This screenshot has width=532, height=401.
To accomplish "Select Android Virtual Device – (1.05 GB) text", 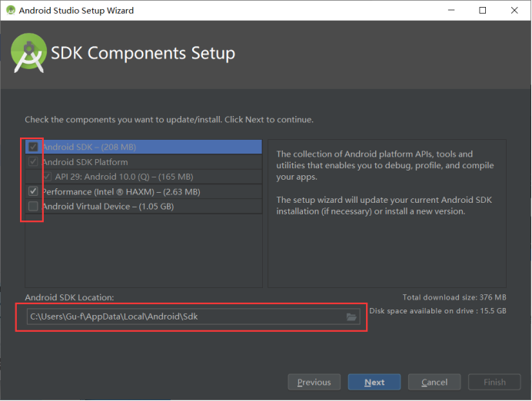I will pos(108,207).
